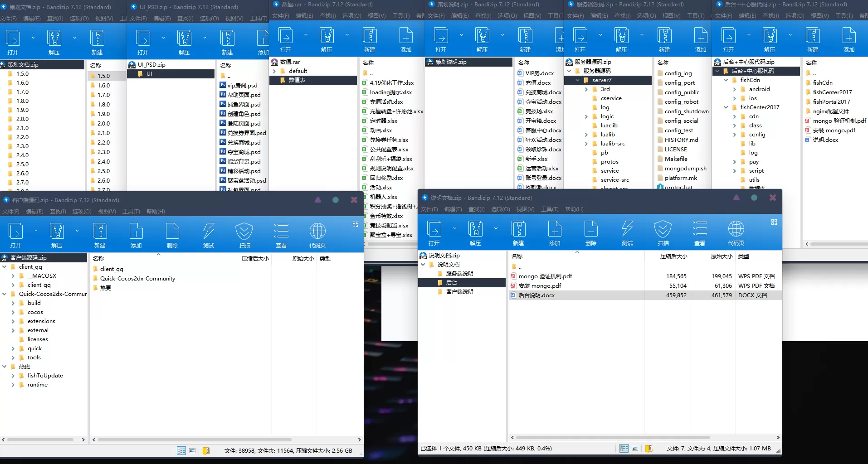This screenshot has height=464, width=868.
Task: Click 测试 (Test) icon in 客户端源码.zip window
Action: (208, 232)
